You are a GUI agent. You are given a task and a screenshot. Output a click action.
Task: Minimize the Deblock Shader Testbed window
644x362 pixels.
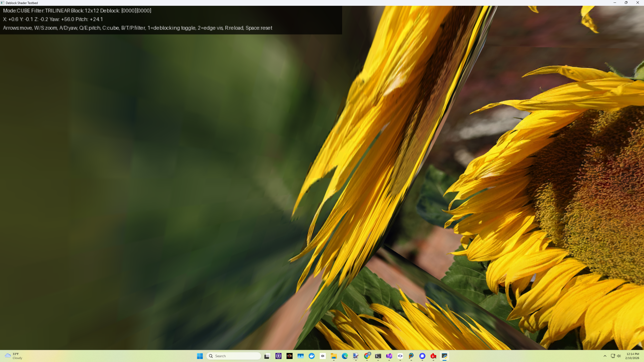(x=615, y=3)
